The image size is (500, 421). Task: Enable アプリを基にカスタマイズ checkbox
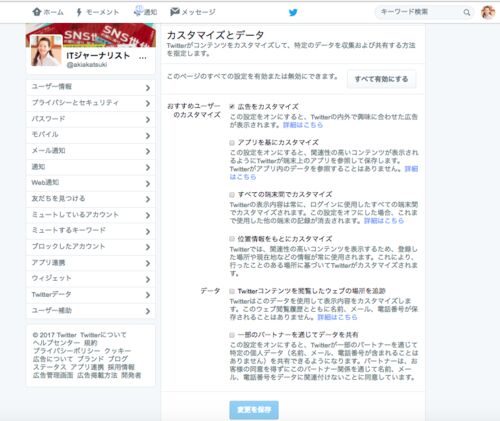232,143
